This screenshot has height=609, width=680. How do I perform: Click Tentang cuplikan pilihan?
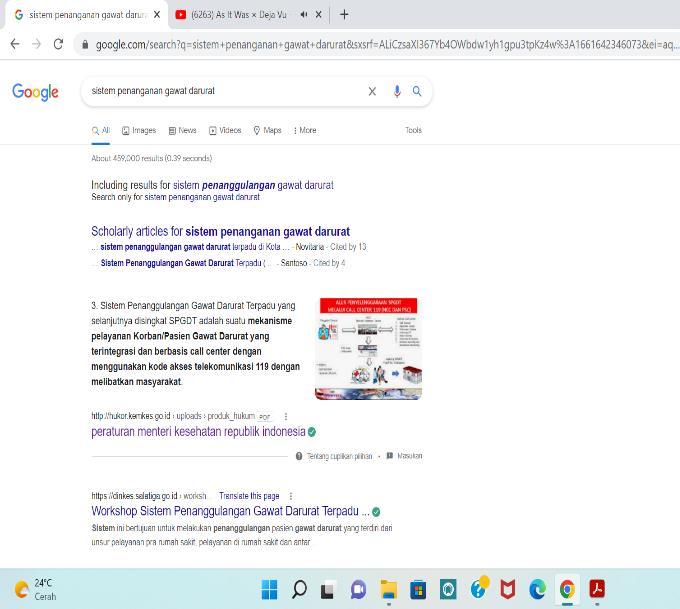[334, 456]
